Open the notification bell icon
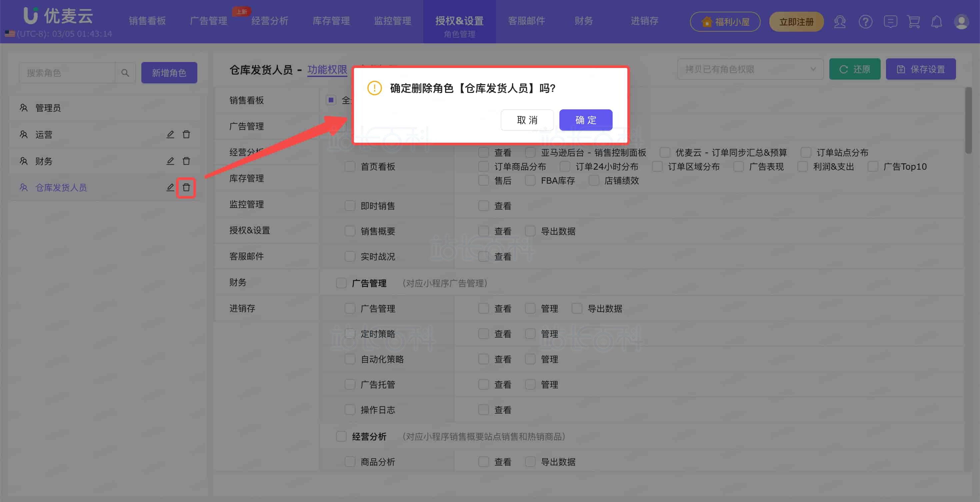Viewport: 980px width, 502px height. (x=936, y=22)
